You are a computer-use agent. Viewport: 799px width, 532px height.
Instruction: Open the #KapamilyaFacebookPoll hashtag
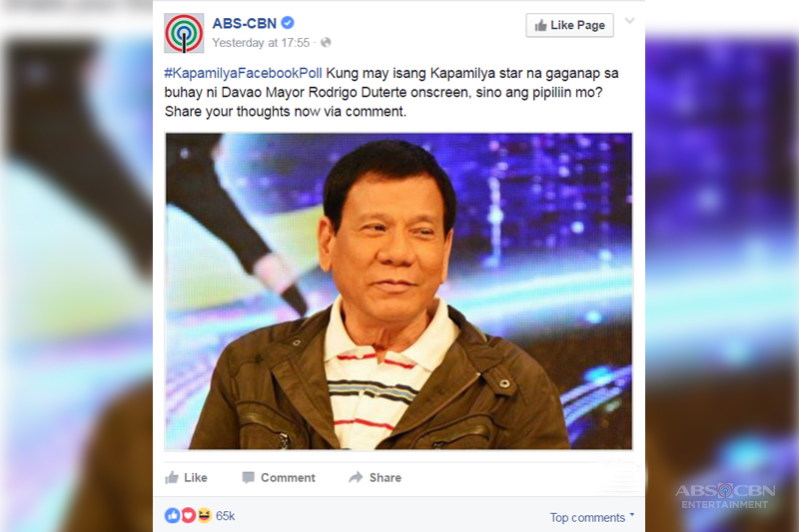click(x=243, y=73)
